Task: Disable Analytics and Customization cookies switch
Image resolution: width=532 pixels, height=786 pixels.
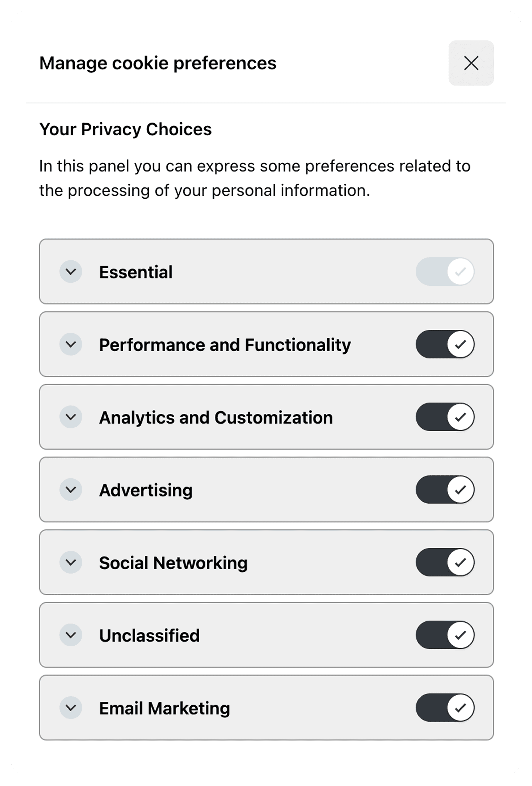Action: [x=445, y=417]
